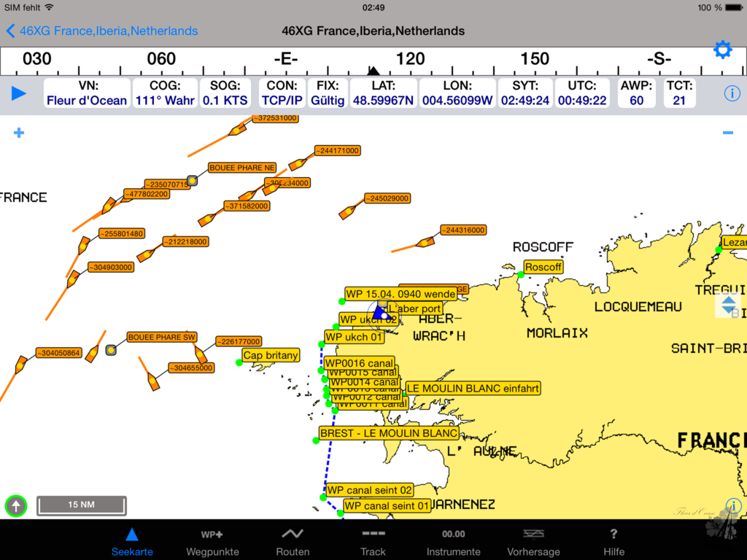Tap the blue own-ship position triangle
The width and height of the screenshot is (747, 560).
click(x=379, y=312)
